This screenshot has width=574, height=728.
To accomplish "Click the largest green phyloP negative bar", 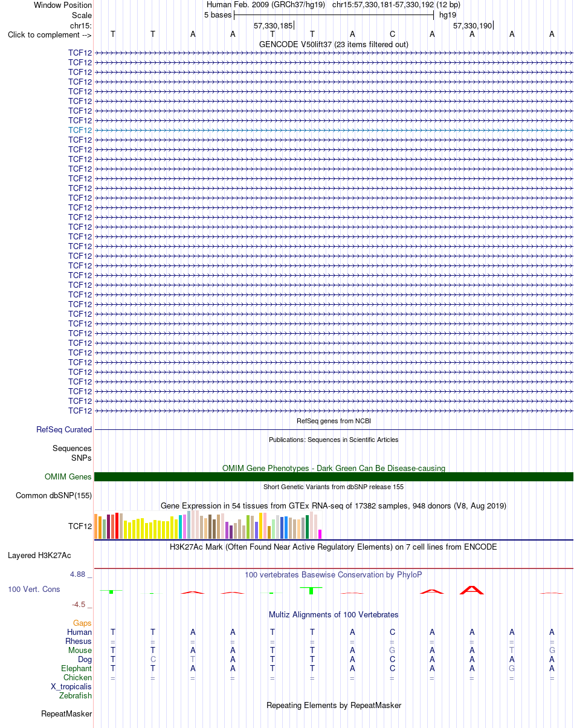I will tap(311, 591).
